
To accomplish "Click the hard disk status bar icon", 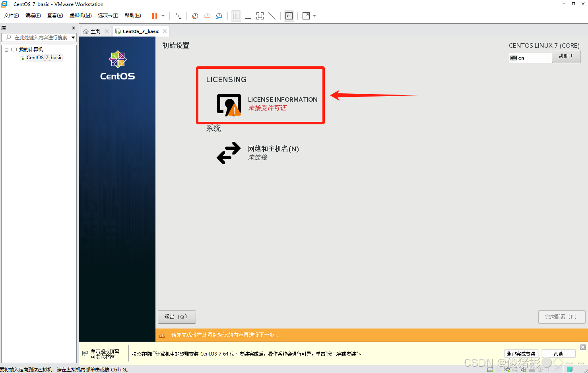I will (x=490, y=370).
